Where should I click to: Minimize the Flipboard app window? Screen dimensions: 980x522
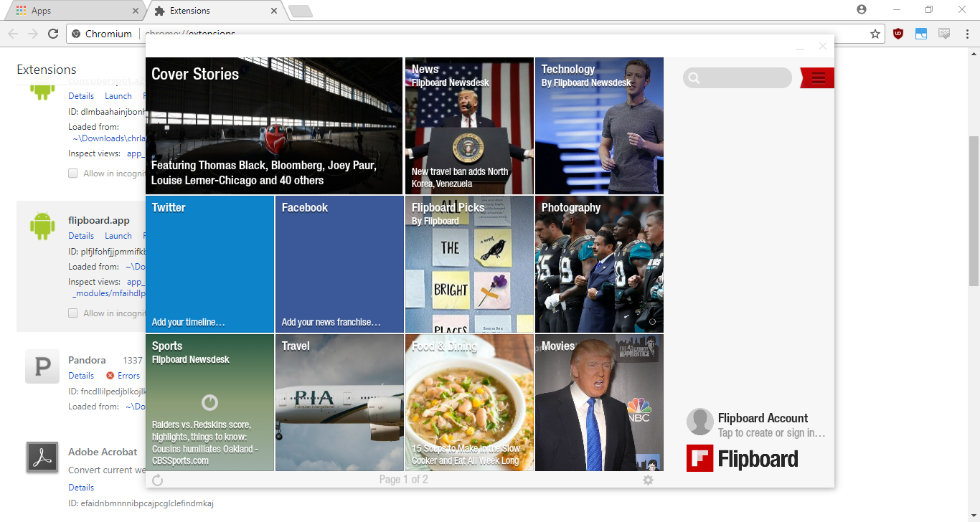click(800, 47)
